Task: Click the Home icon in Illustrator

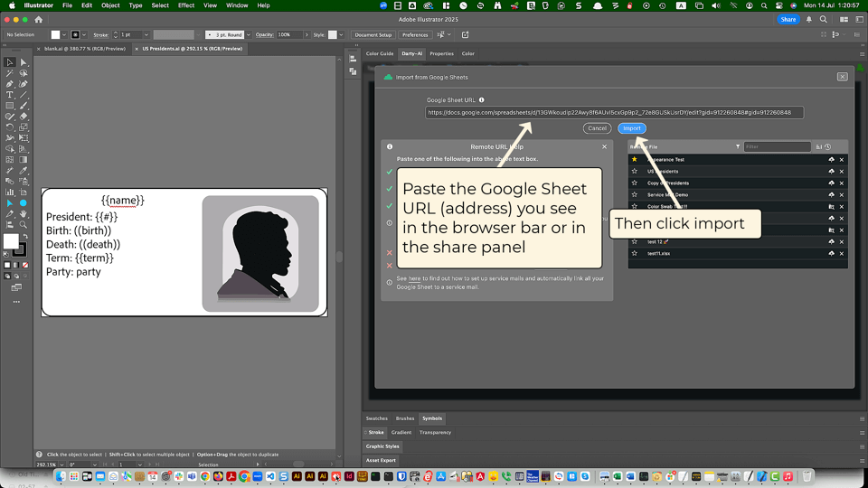Action: click(38, 19)
